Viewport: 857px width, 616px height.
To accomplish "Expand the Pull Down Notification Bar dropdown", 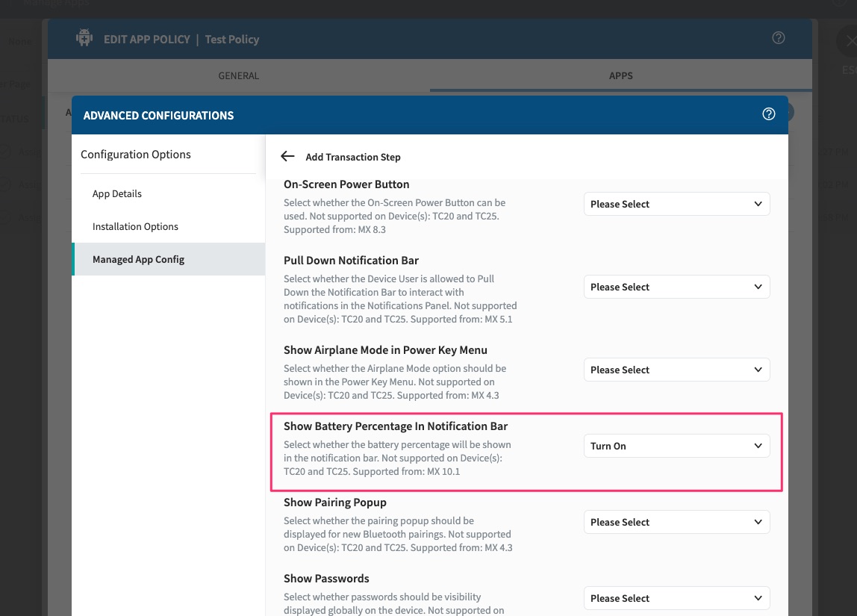I will point(676,287).
